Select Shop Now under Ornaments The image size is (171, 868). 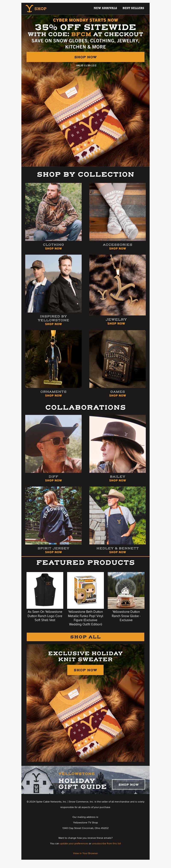[53, 396]
